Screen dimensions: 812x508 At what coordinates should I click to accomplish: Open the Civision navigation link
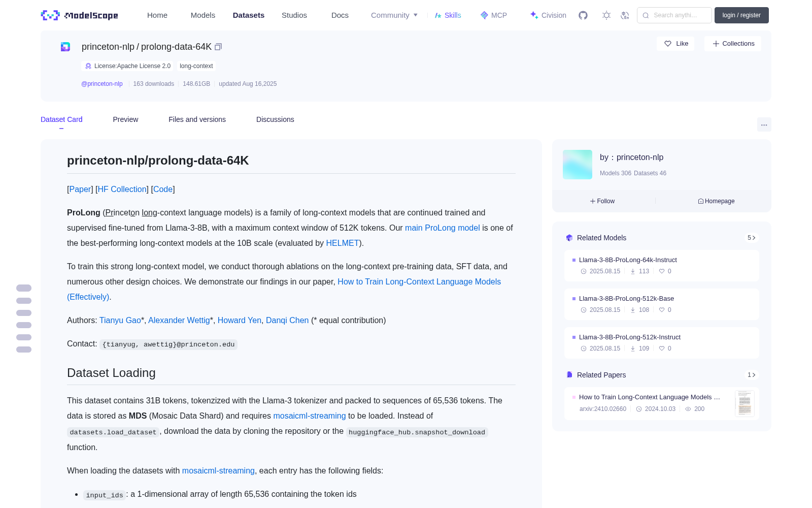coord(548,15)
